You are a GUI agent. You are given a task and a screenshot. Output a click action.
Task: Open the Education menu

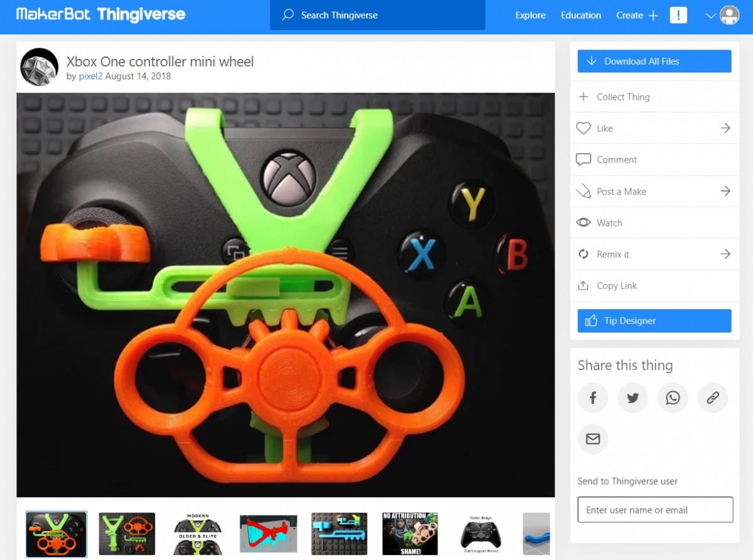580,15
